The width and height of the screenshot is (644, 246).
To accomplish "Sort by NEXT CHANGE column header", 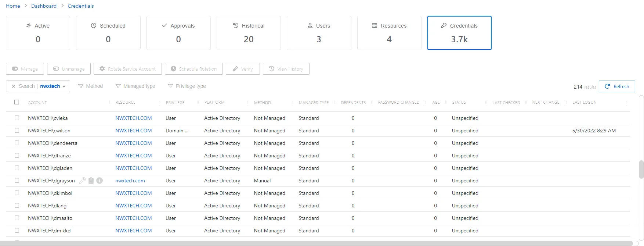I will tap(546, 102).
